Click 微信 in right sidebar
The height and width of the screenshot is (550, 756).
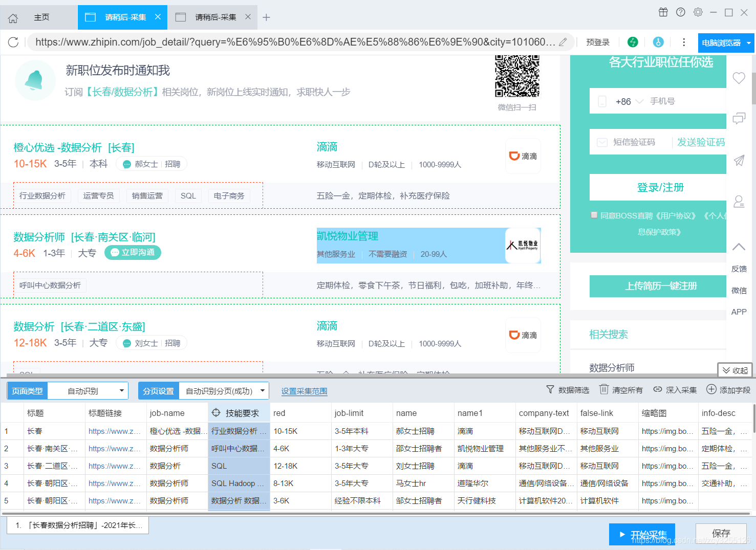point(739,290)
